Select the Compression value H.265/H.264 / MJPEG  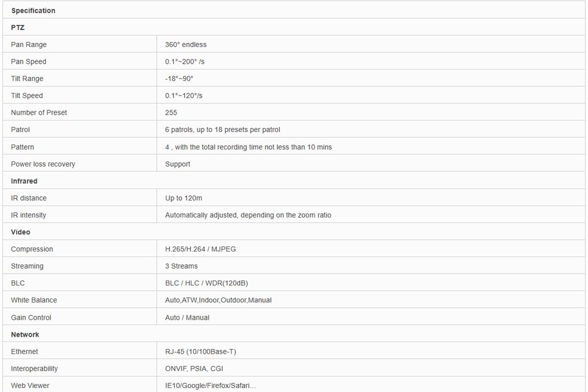(x=200, y=249)
